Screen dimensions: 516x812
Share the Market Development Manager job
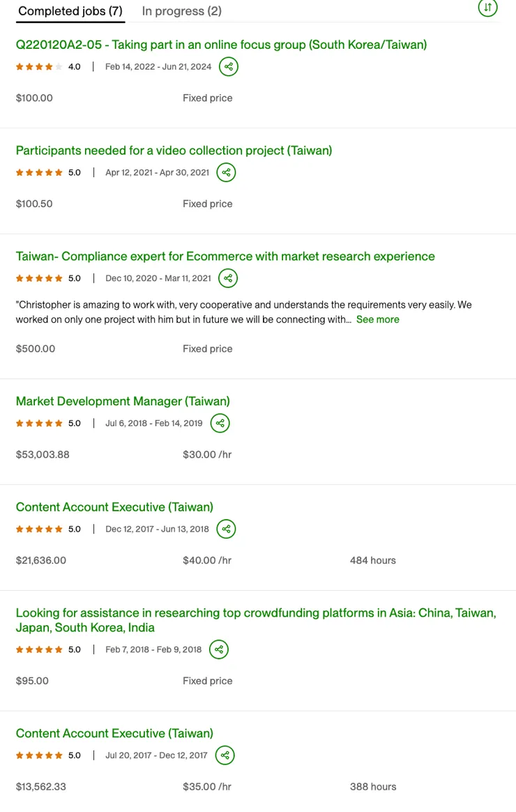point(220,423)
